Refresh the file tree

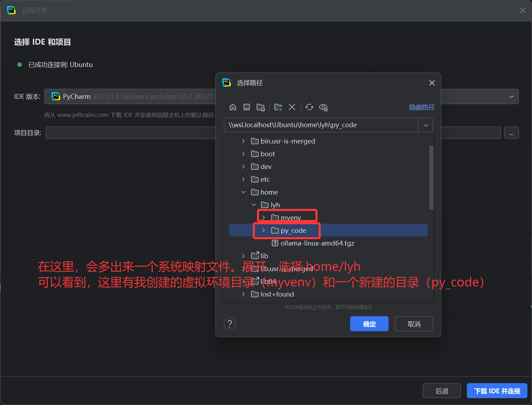click(x=309, y=107)
